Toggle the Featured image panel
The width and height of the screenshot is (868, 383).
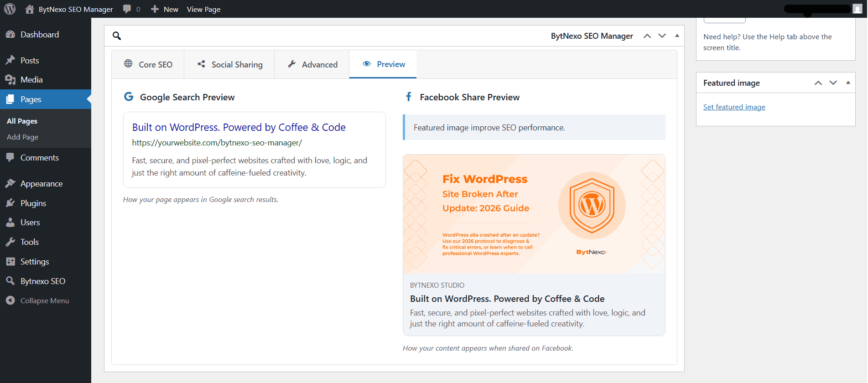848,83
